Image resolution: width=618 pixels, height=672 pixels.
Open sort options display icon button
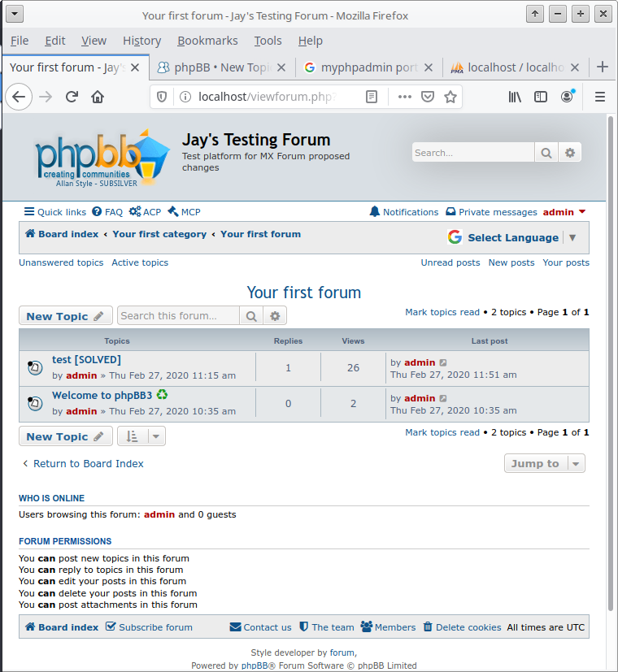pos(132,436)
